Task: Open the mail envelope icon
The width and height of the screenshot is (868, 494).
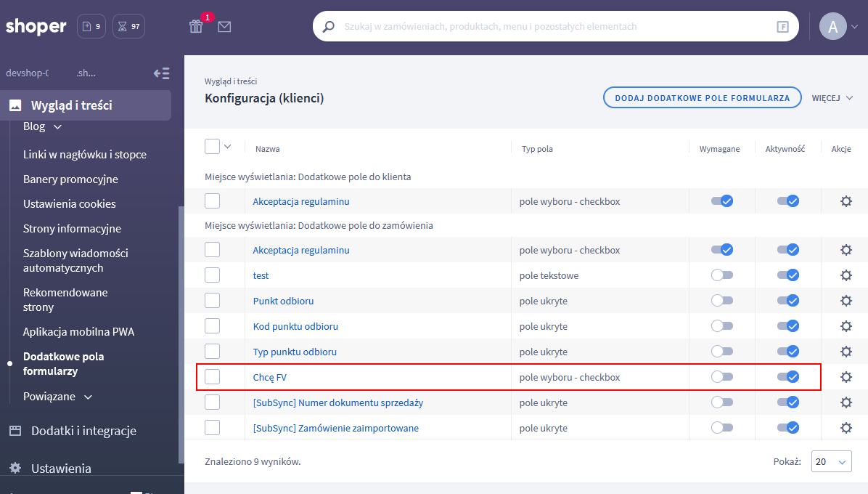Action: pyautogui.click(x=224, y=26)
